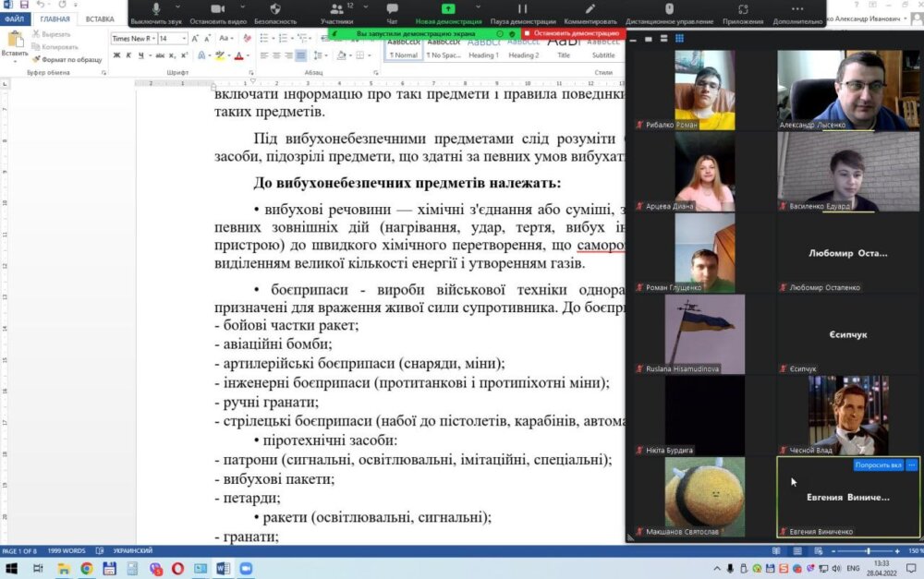Select the Арцева Диана video tile
924x579 pixels.
705,171
